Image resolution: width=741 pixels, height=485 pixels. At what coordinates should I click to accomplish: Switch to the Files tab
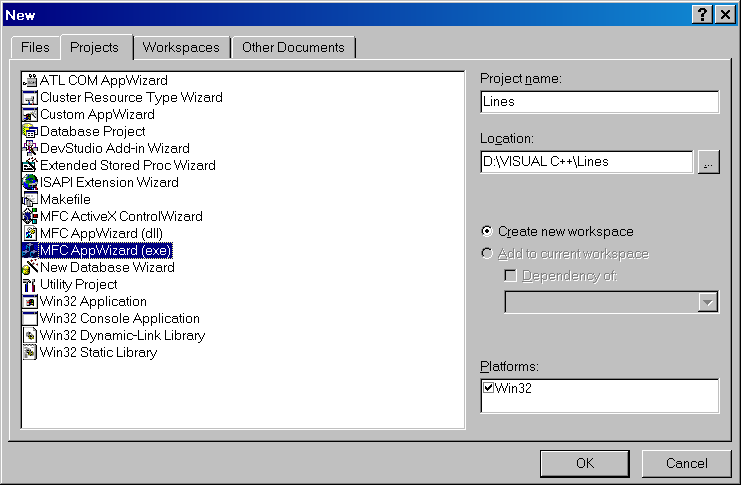click(x=35, y=48)
